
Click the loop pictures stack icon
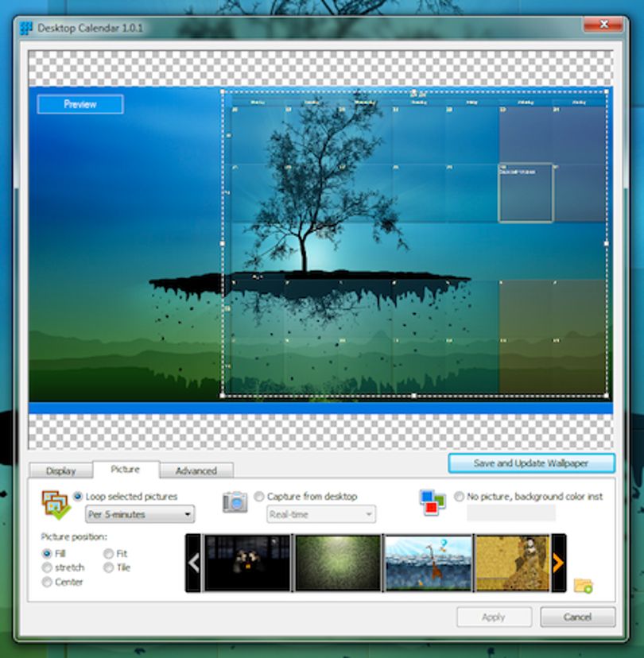(56, 505)
